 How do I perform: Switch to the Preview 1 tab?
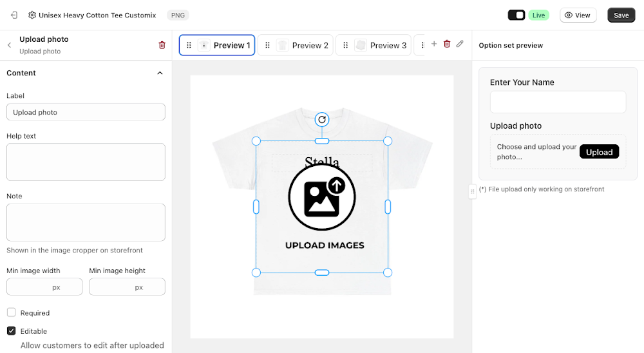pos(217,45)
